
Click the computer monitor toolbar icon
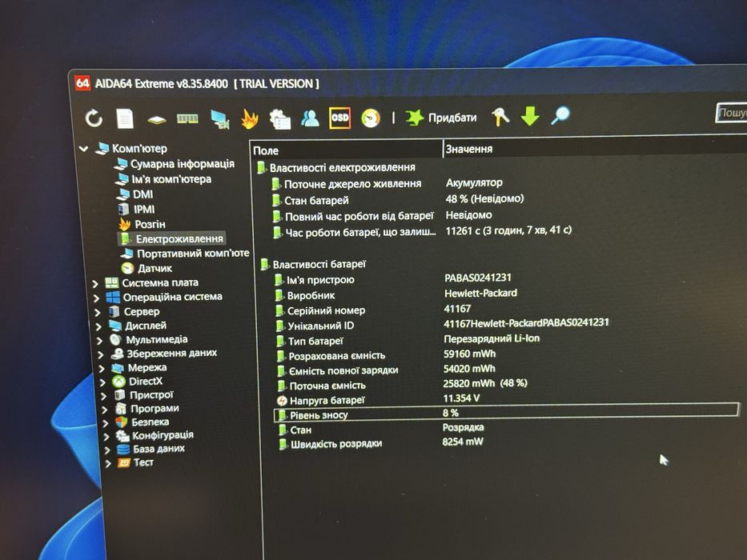219,119
